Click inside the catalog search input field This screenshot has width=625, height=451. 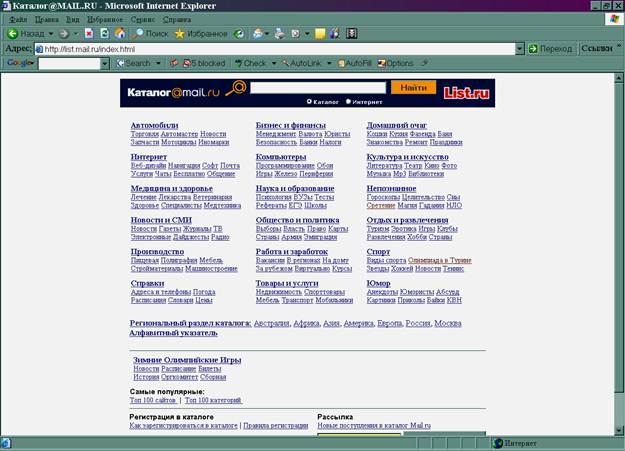(318, 87)
